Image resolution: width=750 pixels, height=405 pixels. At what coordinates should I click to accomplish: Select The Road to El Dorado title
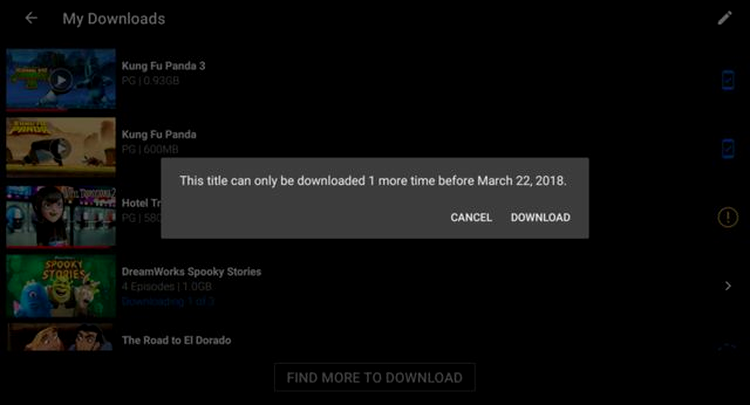[x=176, y=340]
